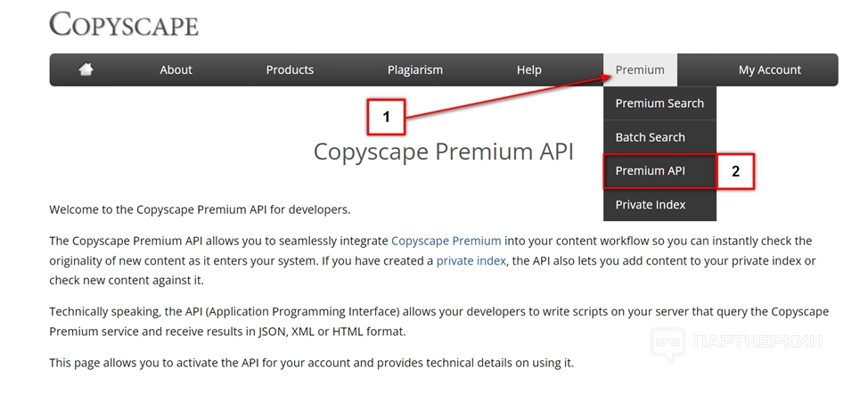Click the annotation box numbered 2

735,172
